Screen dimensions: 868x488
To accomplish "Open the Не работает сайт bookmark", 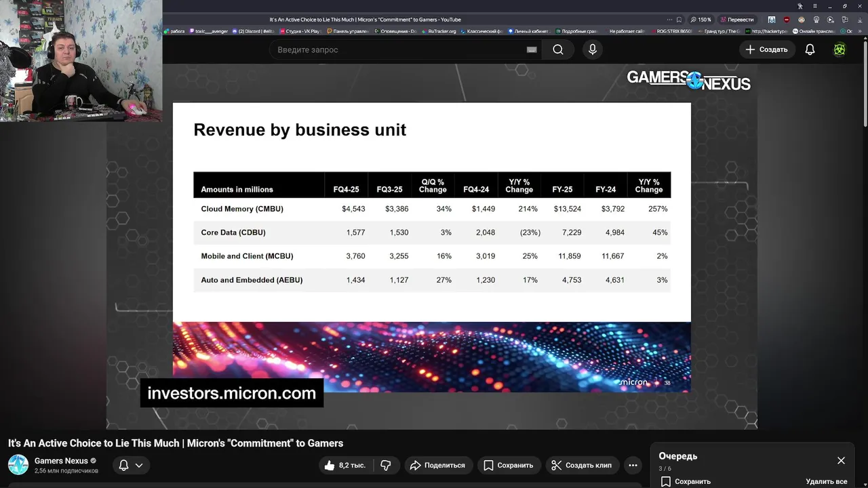I will [x=627, y=31].
